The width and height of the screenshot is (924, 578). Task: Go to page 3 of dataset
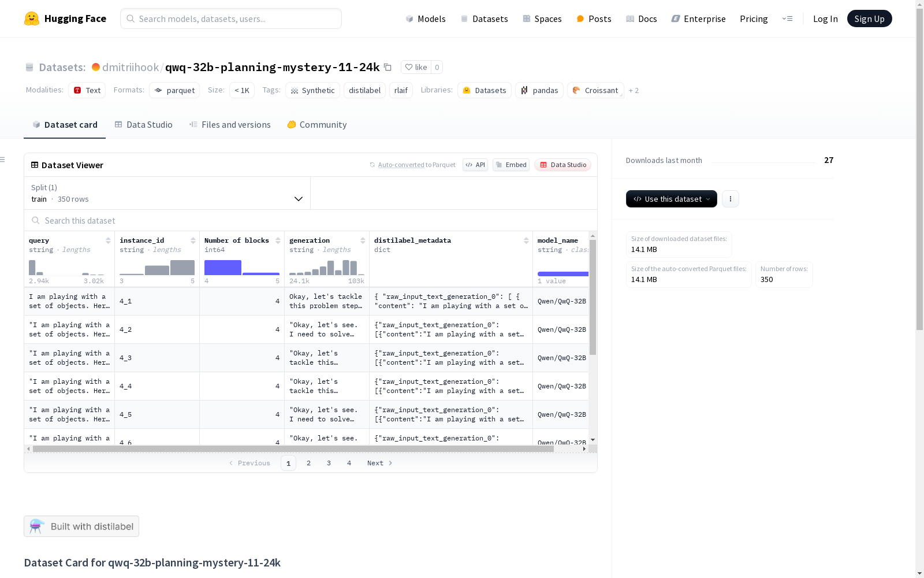point(329,463)
